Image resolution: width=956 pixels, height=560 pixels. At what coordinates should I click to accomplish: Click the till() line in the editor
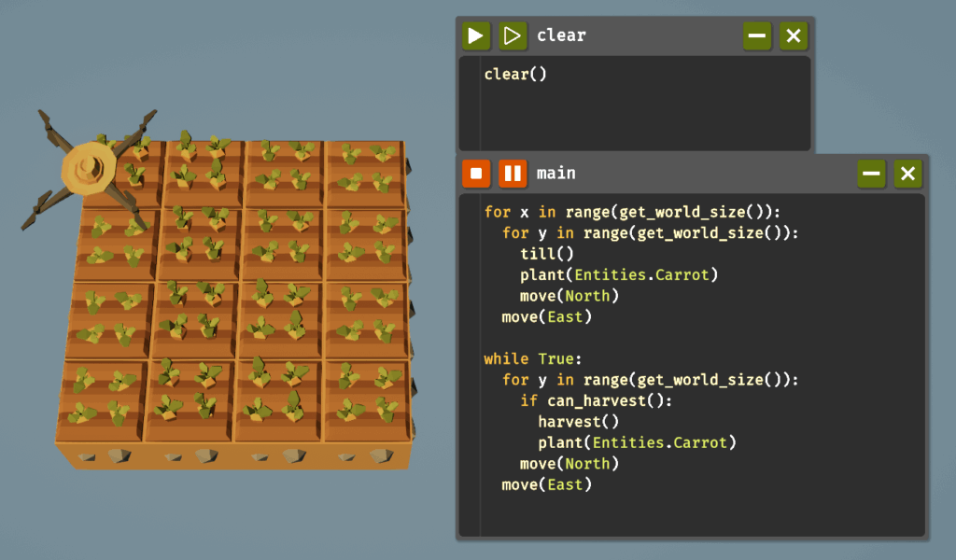tap(547, 253)
